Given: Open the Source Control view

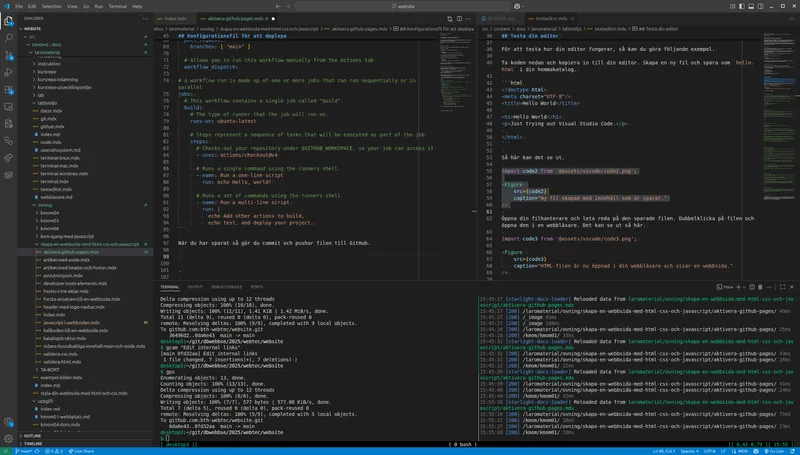Looking at the screenshot, I should click(8, 55).
